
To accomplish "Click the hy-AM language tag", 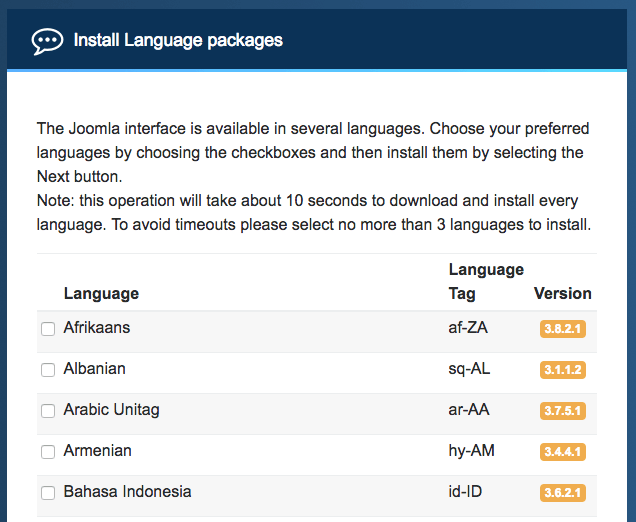I will [471, 451].
